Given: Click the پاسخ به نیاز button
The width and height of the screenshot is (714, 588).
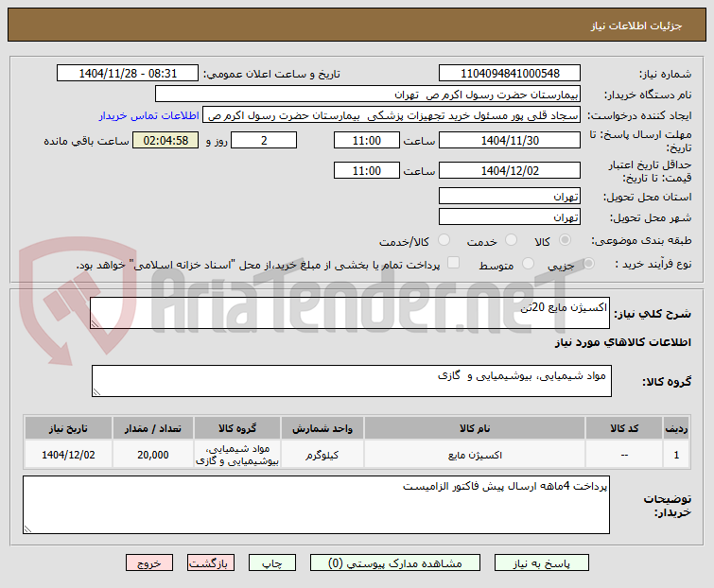Looking at the screenshot, I should 542,563.
